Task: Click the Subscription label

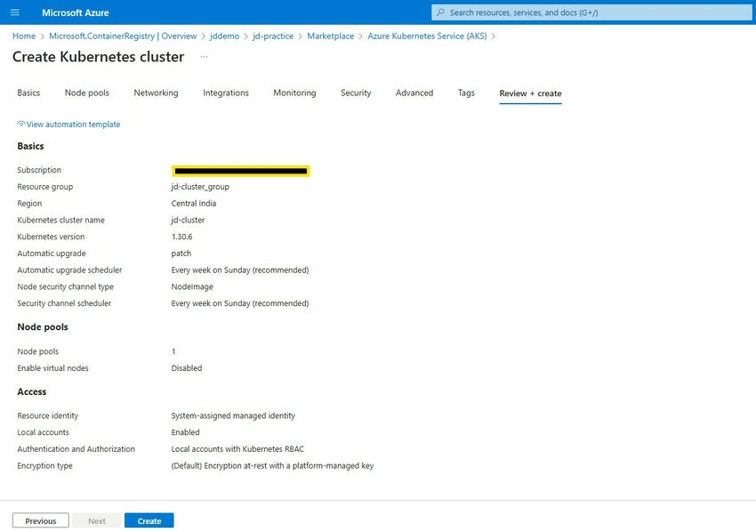Action: point(39,170)
